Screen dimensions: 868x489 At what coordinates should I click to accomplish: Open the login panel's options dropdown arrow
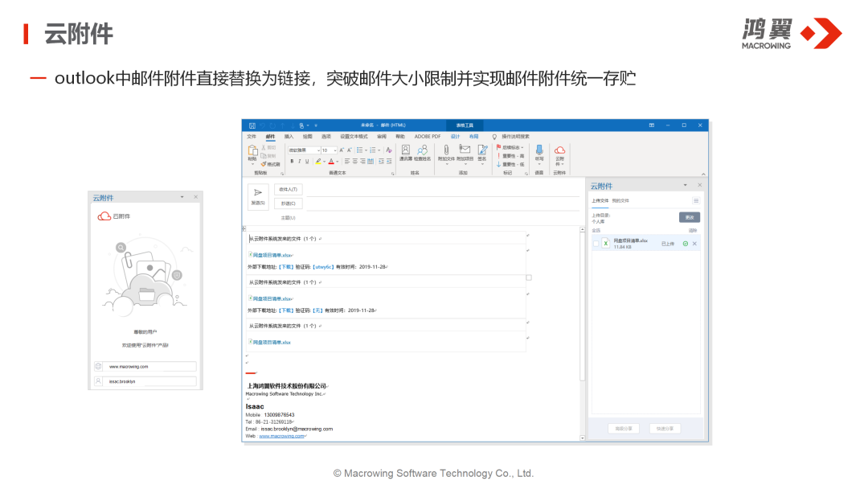tap(182, 197)
